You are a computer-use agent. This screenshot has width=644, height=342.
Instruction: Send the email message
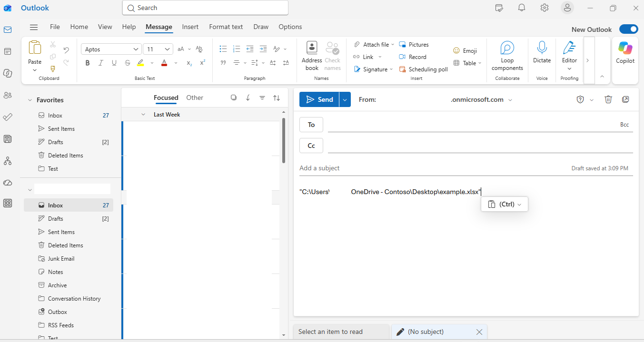click(319, 99)
